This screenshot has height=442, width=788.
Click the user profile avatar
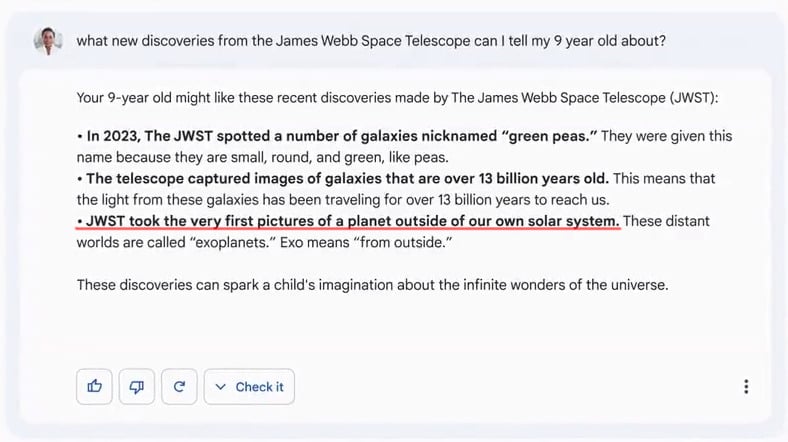(48, 41)
